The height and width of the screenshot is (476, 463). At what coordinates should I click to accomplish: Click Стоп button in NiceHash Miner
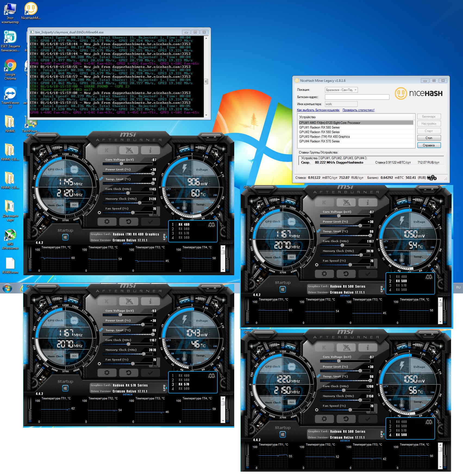pos(429,138)
